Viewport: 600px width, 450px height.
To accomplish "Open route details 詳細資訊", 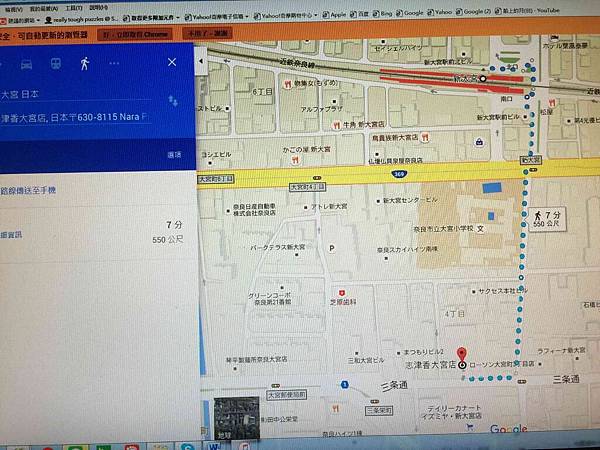I will pyautogui.click(x=11, y=235).
